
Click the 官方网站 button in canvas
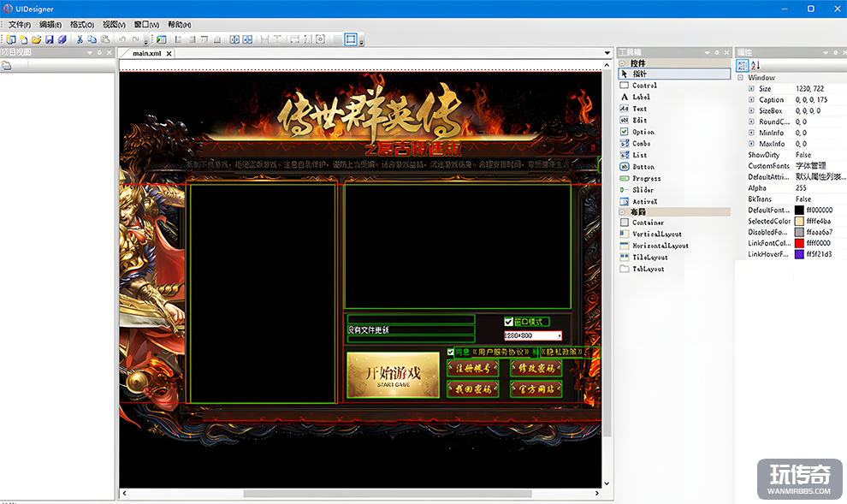pos(536,389)
